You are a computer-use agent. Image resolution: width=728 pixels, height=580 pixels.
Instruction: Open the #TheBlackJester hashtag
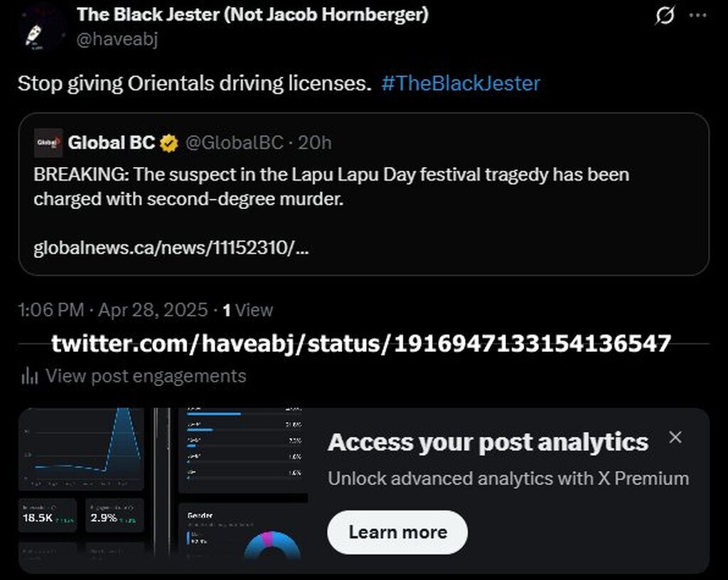(x=461, y=84)
